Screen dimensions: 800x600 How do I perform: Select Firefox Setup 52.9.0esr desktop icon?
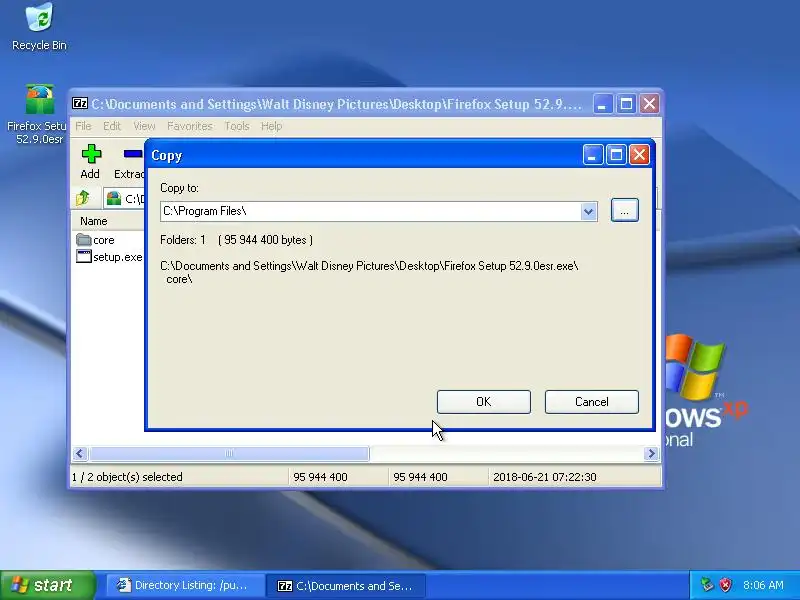point(39,114)
